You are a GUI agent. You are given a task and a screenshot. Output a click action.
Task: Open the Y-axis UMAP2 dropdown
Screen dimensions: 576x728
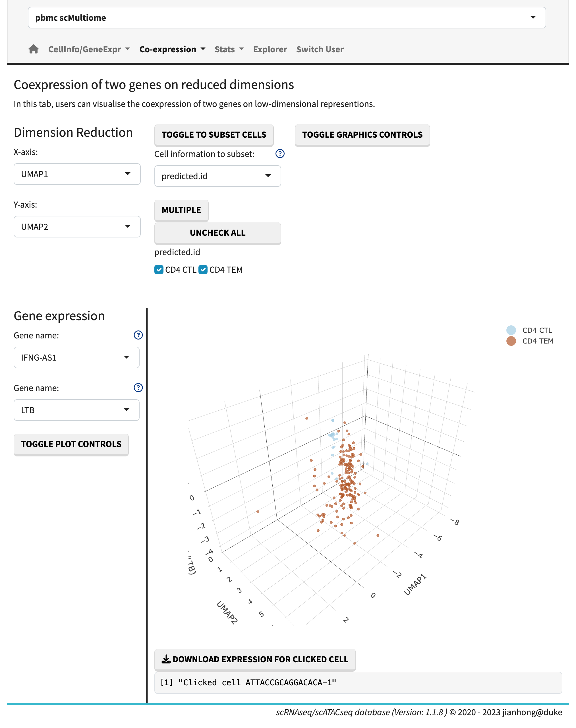pos(77,226)
